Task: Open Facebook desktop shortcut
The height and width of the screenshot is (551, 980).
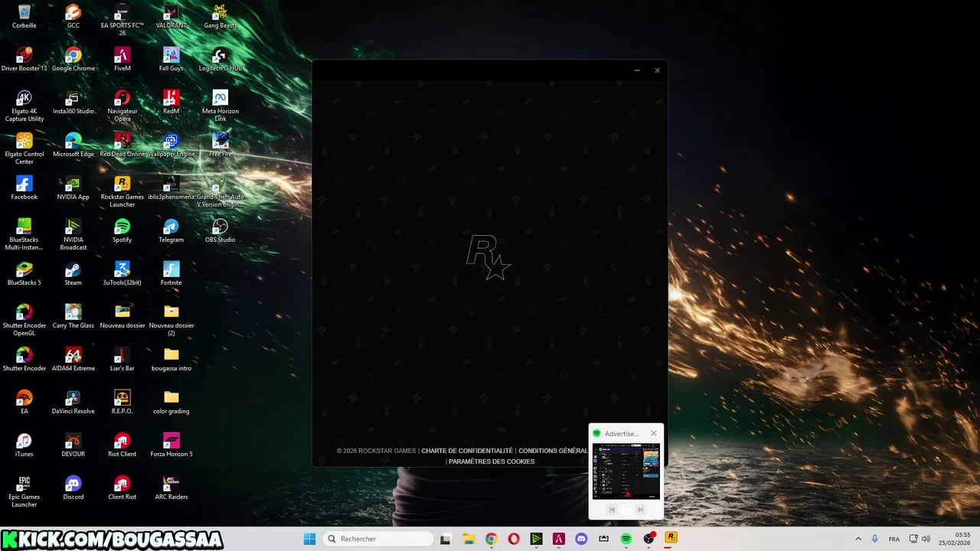Action: (x=24, y=187)
